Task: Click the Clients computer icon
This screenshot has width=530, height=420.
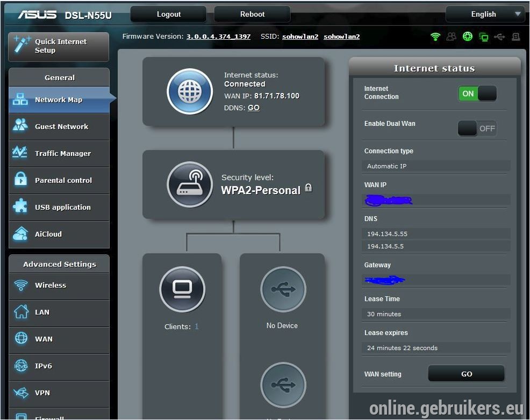Action: click(182, 289)
